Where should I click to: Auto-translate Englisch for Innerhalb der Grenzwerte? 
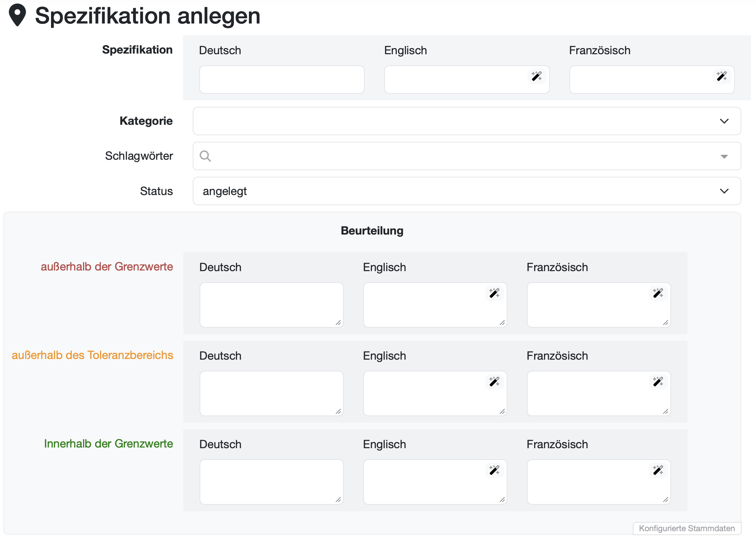point(494,470)
